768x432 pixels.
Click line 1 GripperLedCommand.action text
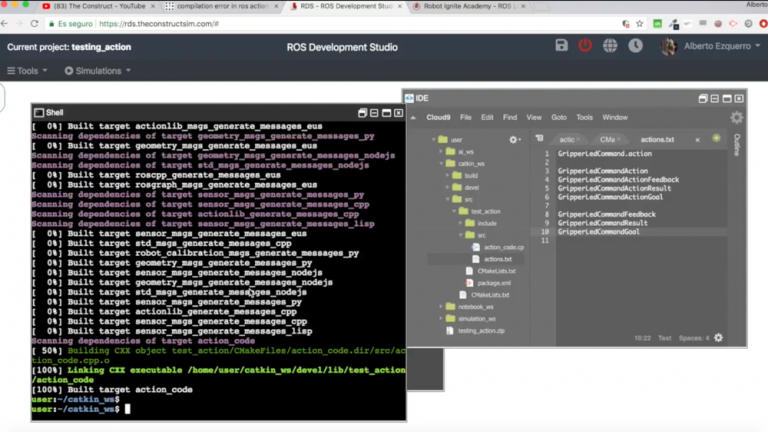[605, 154]
